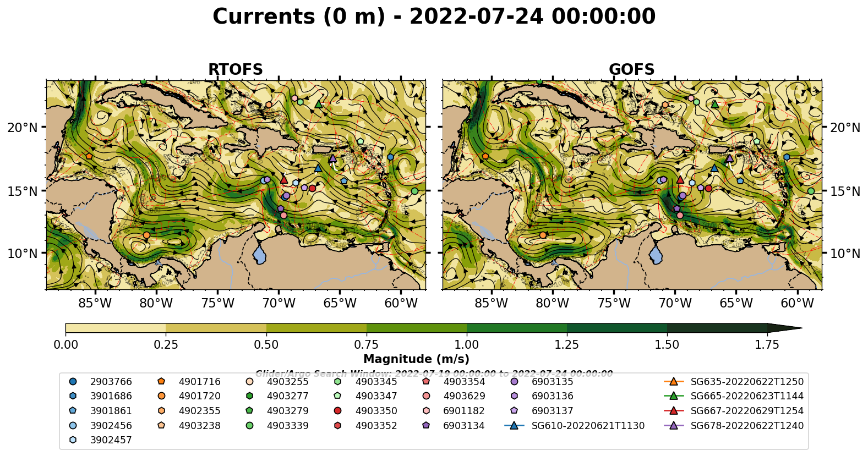
Task: Click the purple circle legend marker for 6903135
Action: coord(514,381)
